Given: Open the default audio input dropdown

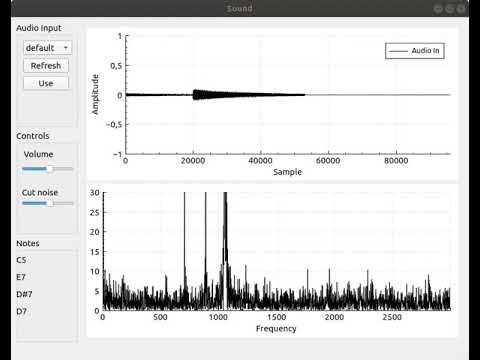Looking at the screenshot, I should click(47, 48).
